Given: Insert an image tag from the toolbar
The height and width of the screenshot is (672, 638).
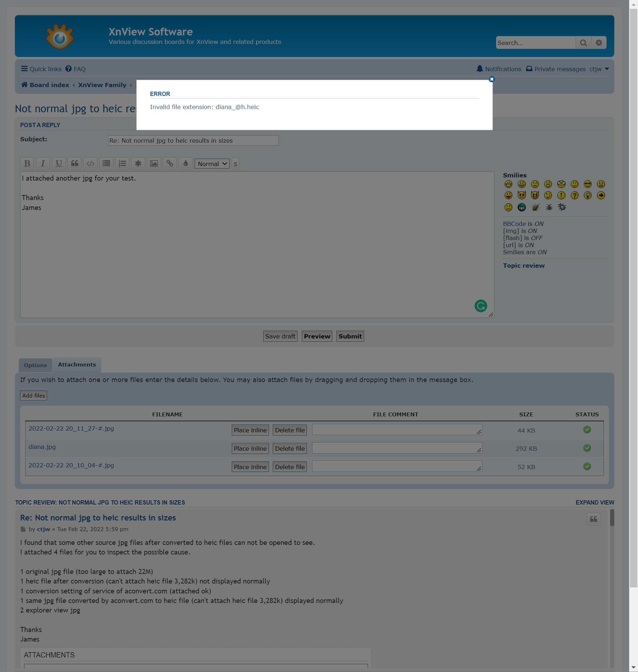Looking at the screenshot, I should tap(154, 164).
